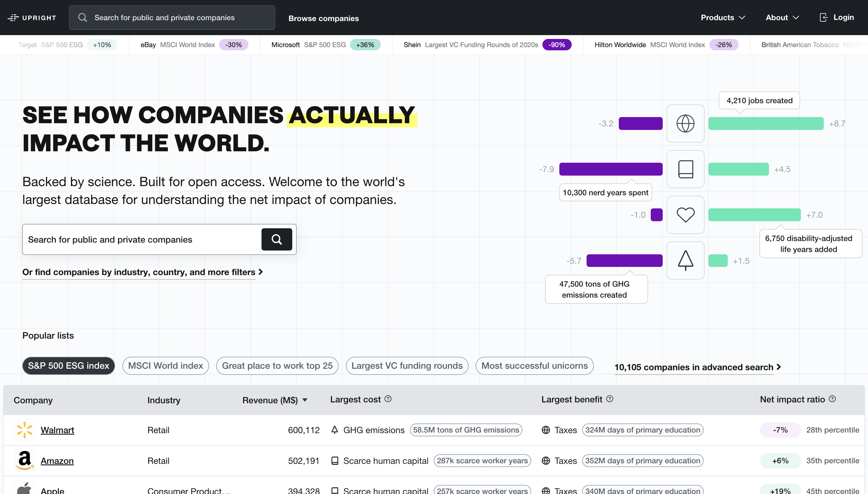Click Microsoft's +36% score badge

pyautogui.click(x=365, y=44)
